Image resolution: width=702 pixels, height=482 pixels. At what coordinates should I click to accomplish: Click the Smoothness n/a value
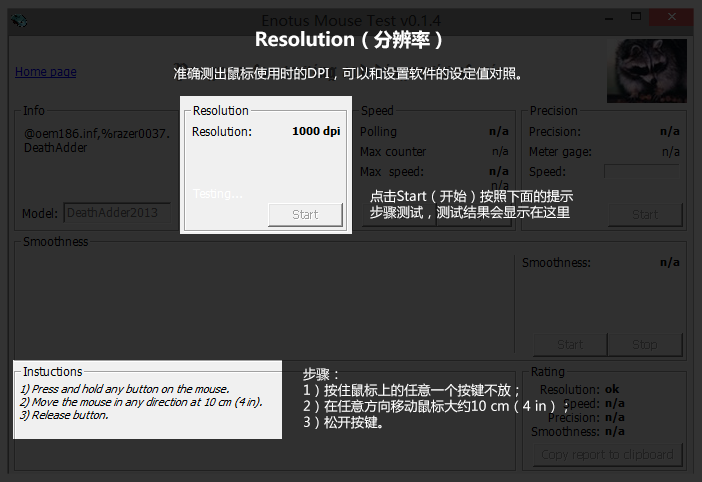[x=670, y=262]
